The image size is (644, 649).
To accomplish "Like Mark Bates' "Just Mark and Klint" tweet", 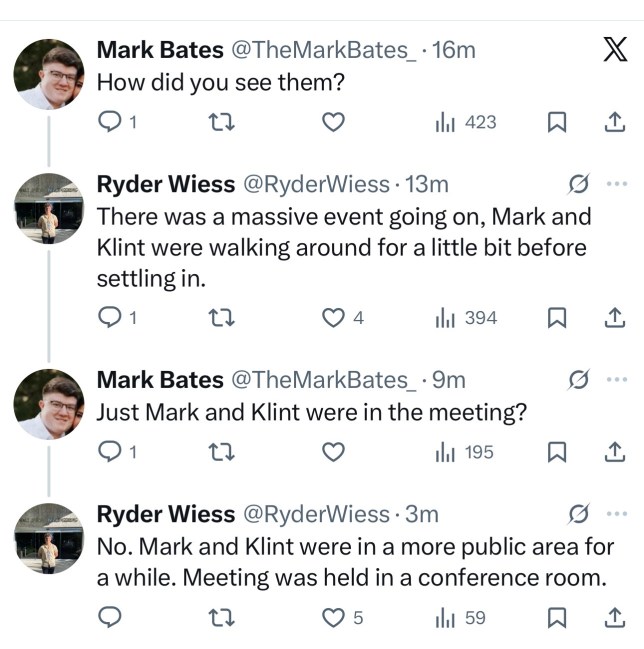I will 334,452.
